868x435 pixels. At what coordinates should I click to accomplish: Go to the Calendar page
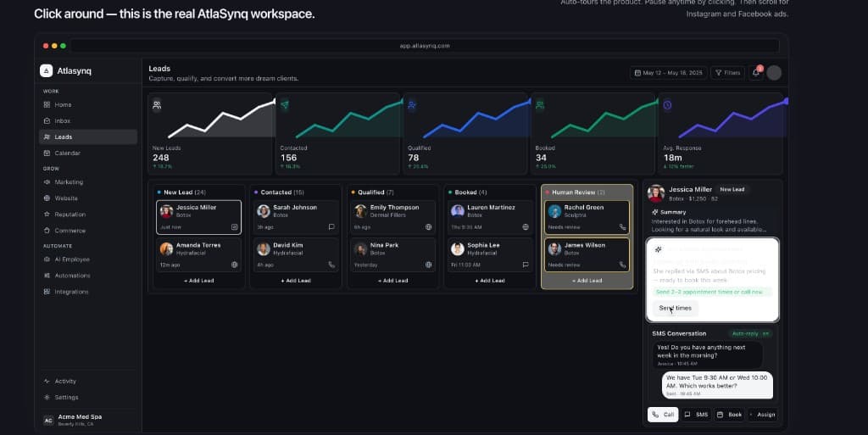point(88,153)
